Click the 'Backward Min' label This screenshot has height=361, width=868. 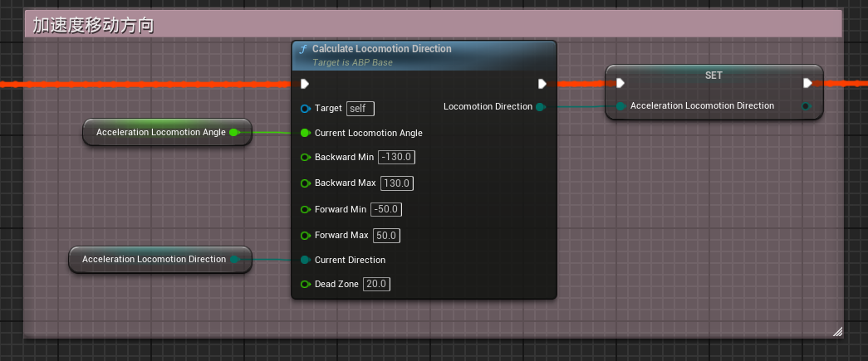345,157
